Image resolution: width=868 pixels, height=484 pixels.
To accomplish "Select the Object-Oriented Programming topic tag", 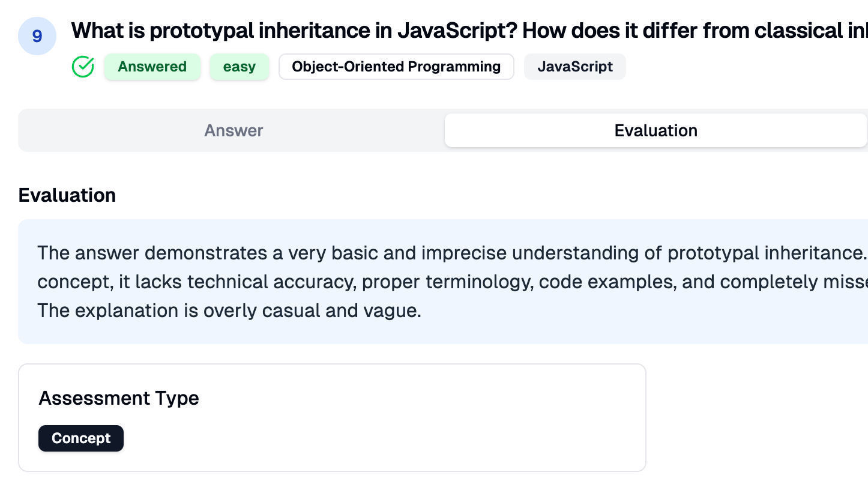I will (x=396, y=67).
